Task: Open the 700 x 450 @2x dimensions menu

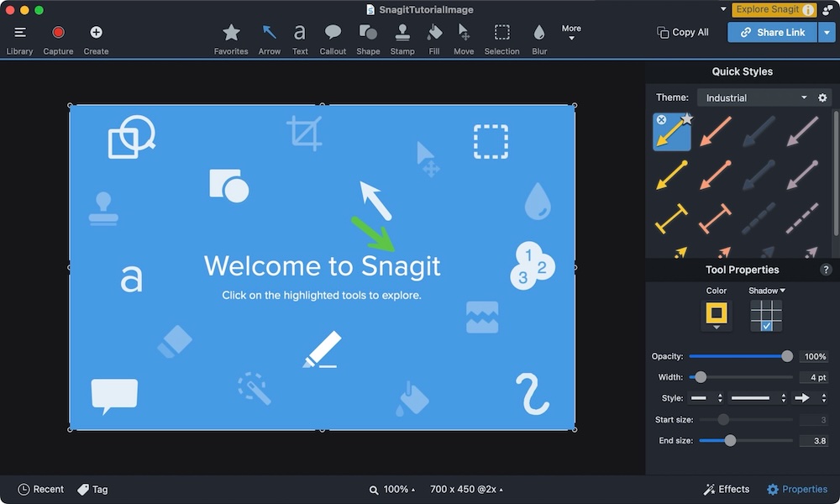Action: coord(466,489)
